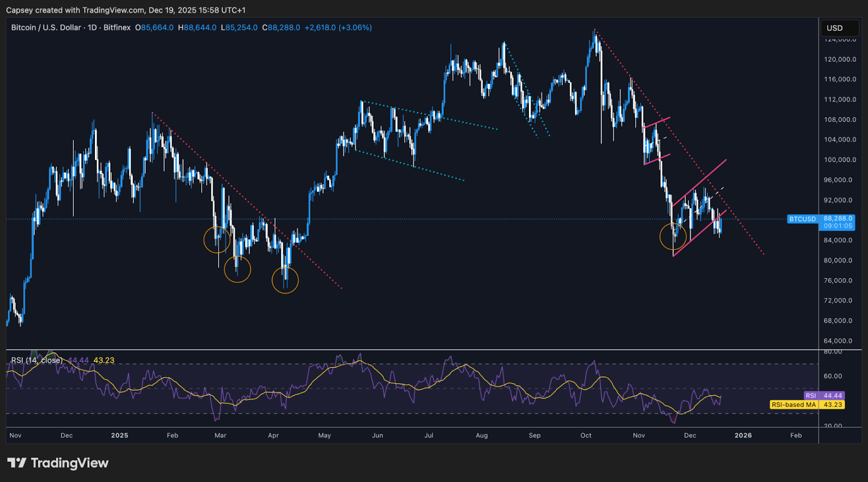Click the May label on time axis

click(324, 435)
